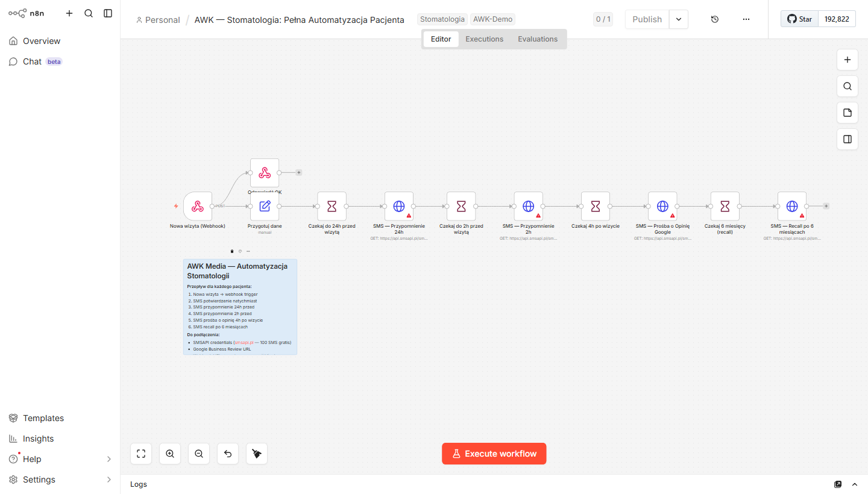The width and height of the screenshot is (868, 494).
Task: Toggle the right side panel
Action: [848, 139]
